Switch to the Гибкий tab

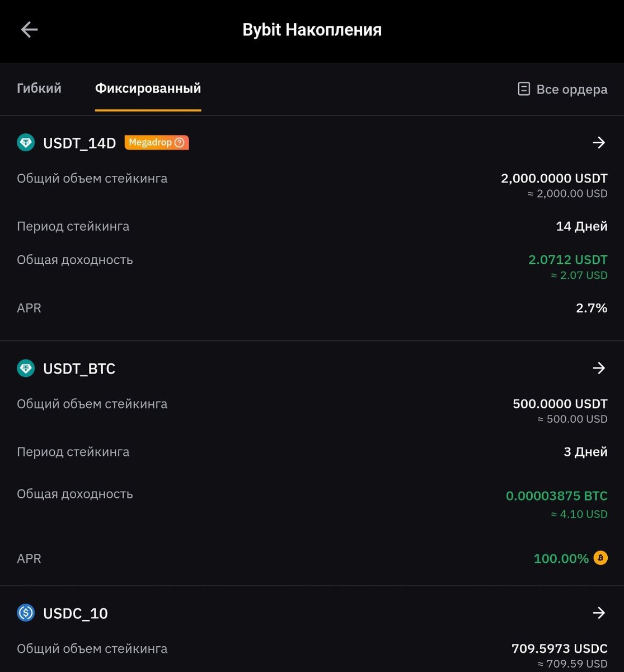pos(39,88)
